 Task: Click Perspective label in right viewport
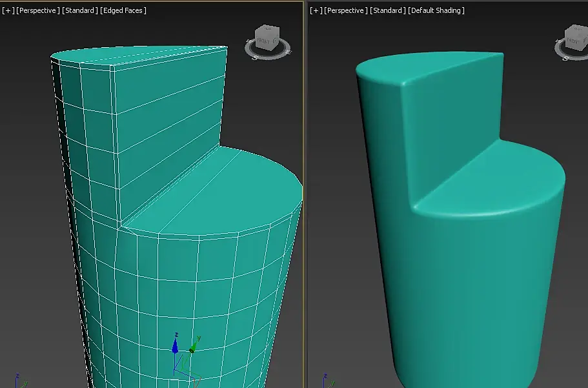345,10
